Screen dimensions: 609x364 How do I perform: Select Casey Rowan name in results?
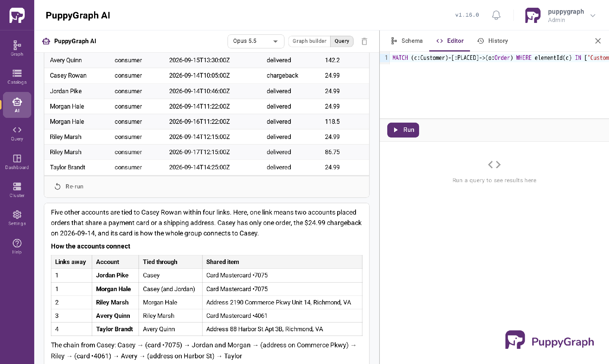[x=68, y=76]
